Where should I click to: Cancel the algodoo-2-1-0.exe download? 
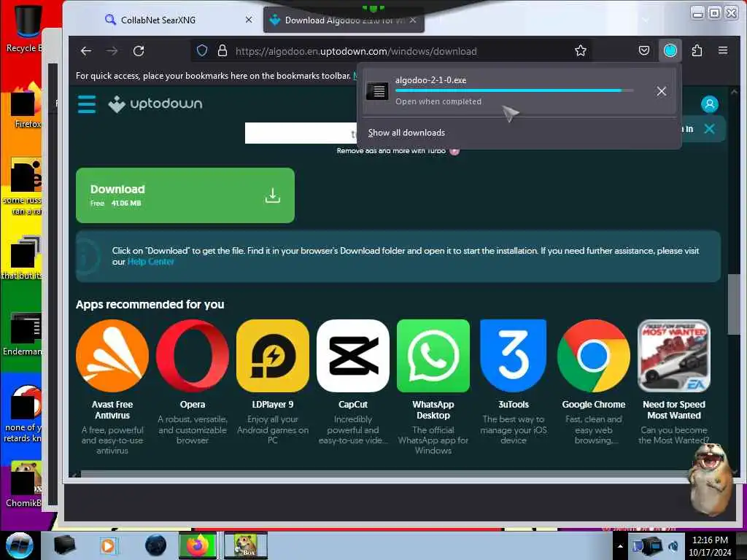pyautogui.click(x=661, y=91)
